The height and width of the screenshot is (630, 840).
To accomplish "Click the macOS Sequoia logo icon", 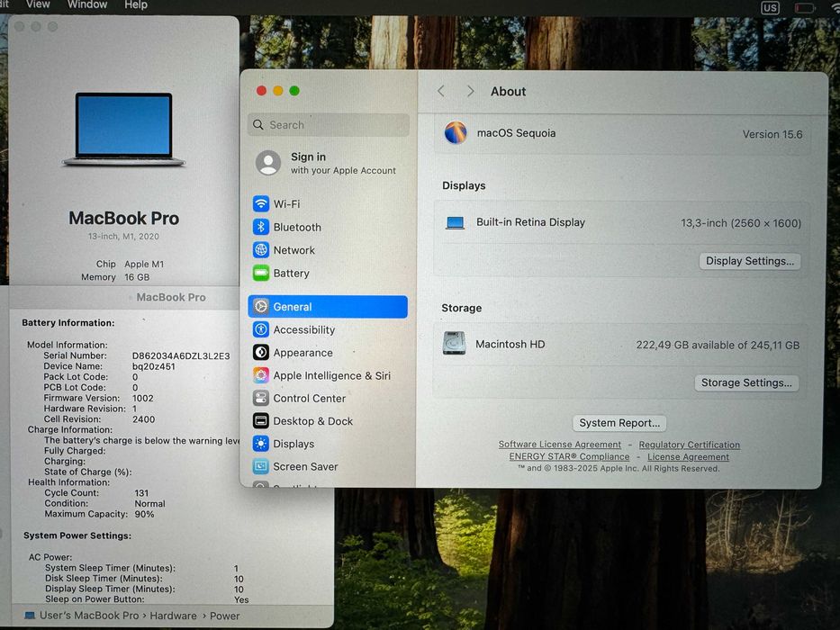I will click(456, 133).
